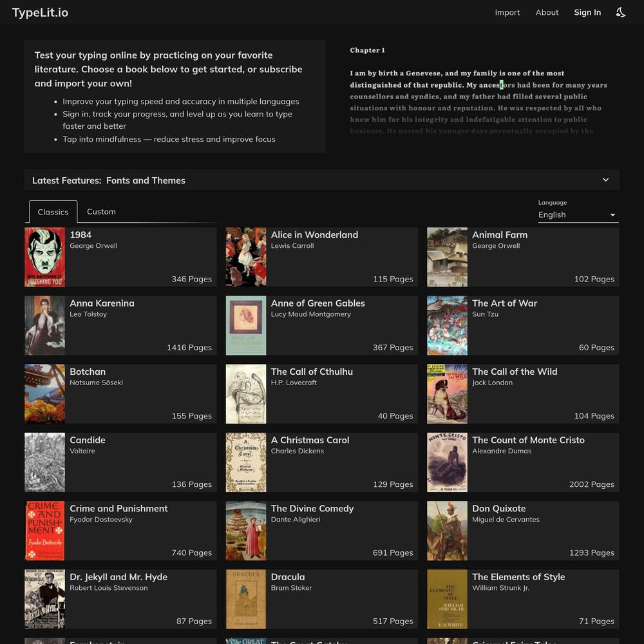Screen dimensions: 644x644
Task: Open The Call of Cthulhu cover sketch
Action: (x=246, y=394)
